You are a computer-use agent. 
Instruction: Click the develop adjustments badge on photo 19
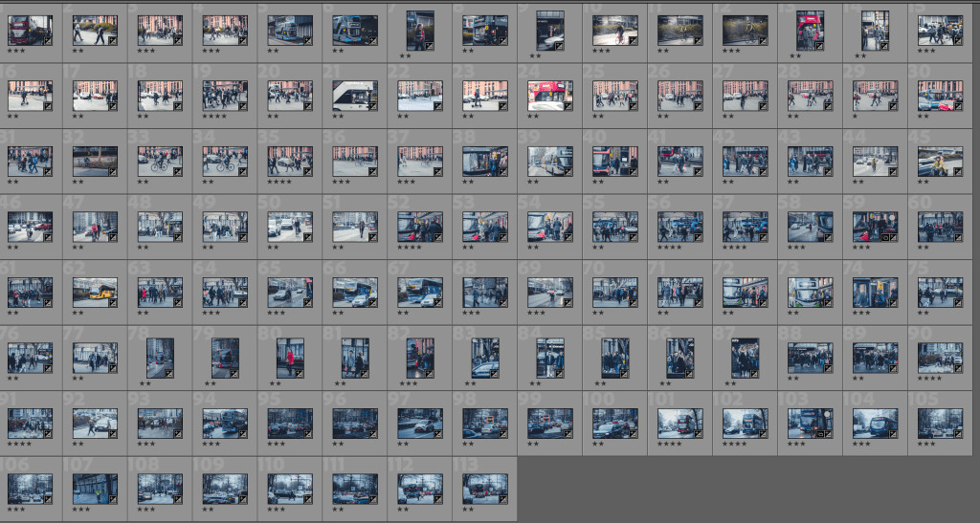243,106
